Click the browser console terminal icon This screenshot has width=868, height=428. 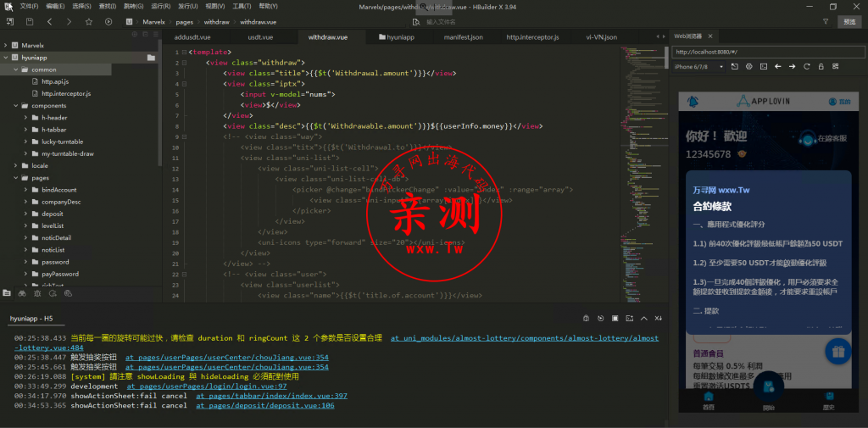pyautogui.click(x=764, y=66)
